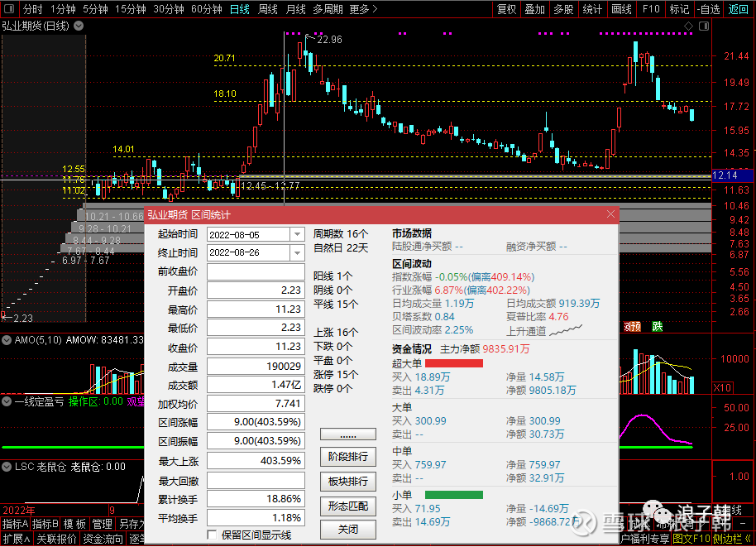Screen dimensions: 756x547
Task: Click the 加权均价 field showing 7.741
Action: click(x=256, y=404)
